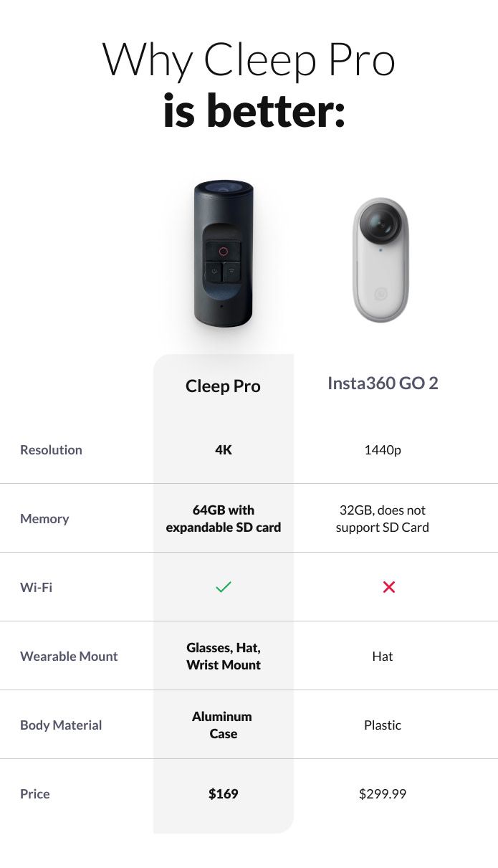Screen dimensions: 498x868
Task: Click the round logo on white Insta360 camera
Action: [380, 293]
